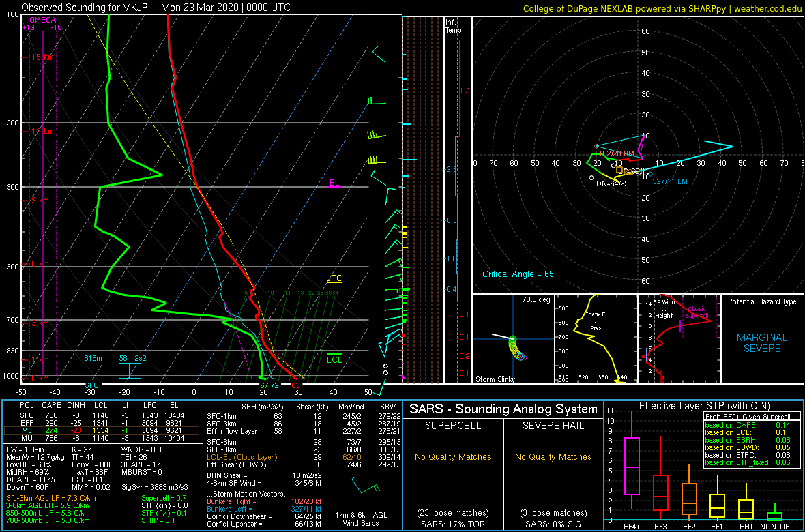
Task: Click the 'Corfidi Downshear = 64/25 kt' line
Action: [x=265, y=516]
